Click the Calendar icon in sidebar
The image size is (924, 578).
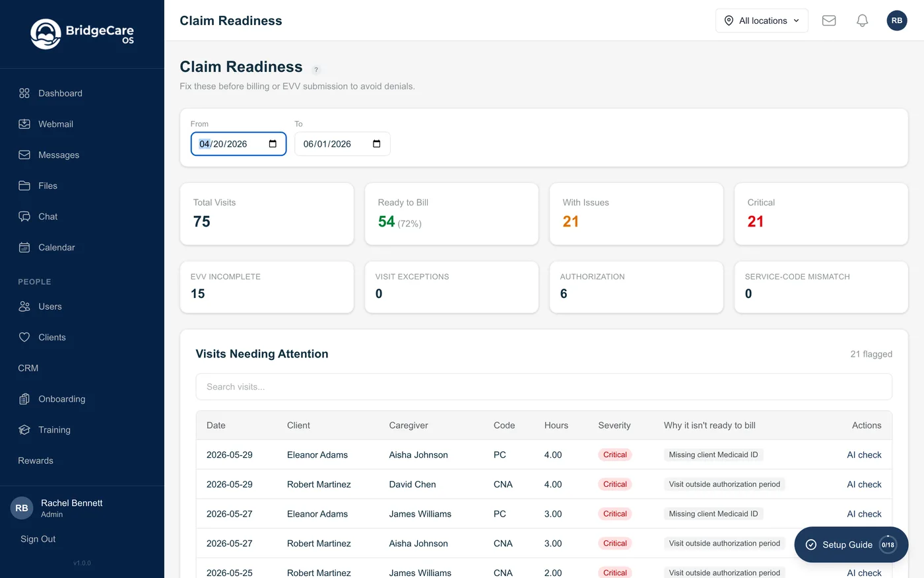pyautogui.click(x=24, y=248)
